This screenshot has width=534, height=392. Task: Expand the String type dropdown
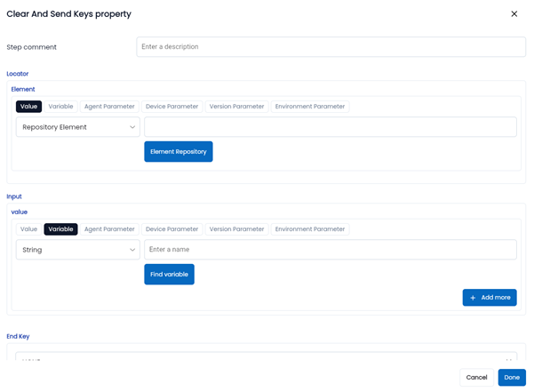pos(78,250)
